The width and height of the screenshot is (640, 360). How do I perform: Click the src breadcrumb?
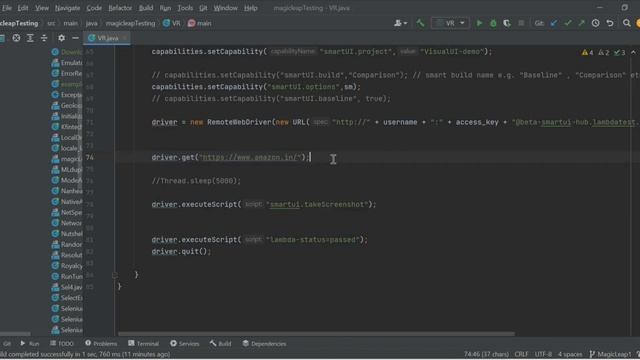(x=51, y=23)
